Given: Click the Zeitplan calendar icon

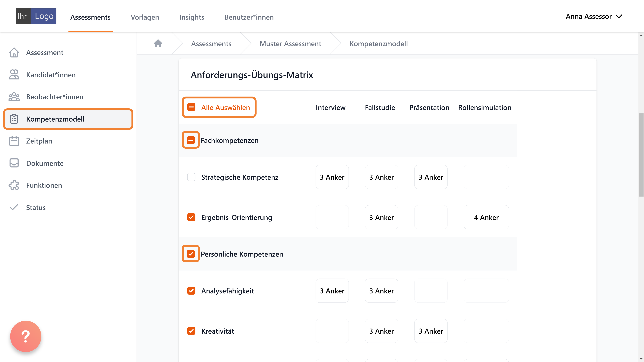Looking at the screenshot, I should [x=14, y=141].
